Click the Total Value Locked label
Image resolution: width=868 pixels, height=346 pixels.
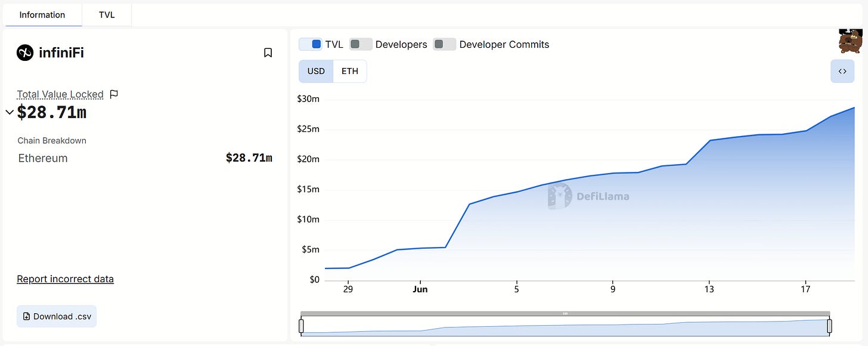[x=60, y=94]
